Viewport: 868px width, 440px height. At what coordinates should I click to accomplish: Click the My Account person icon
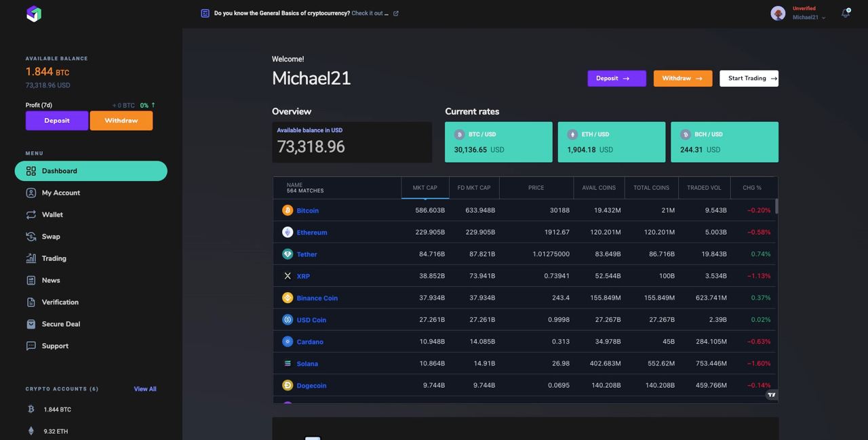[31, 193]
